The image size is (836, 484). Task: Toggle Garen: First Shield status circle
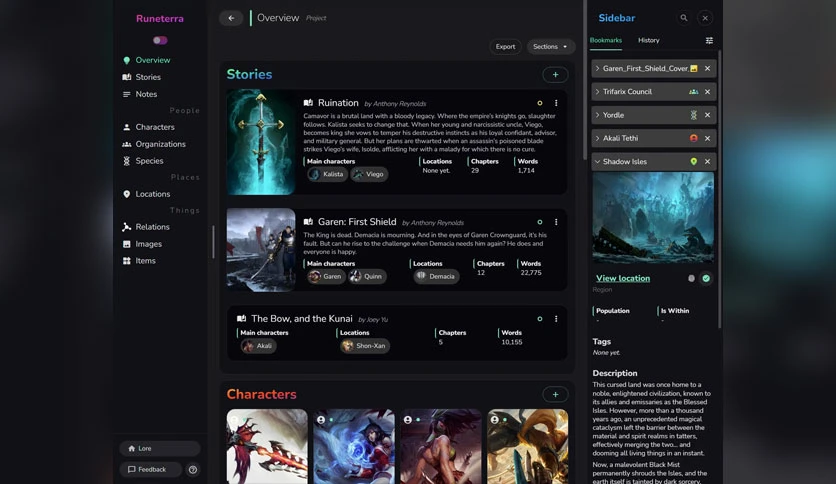[x=540, y=222]
